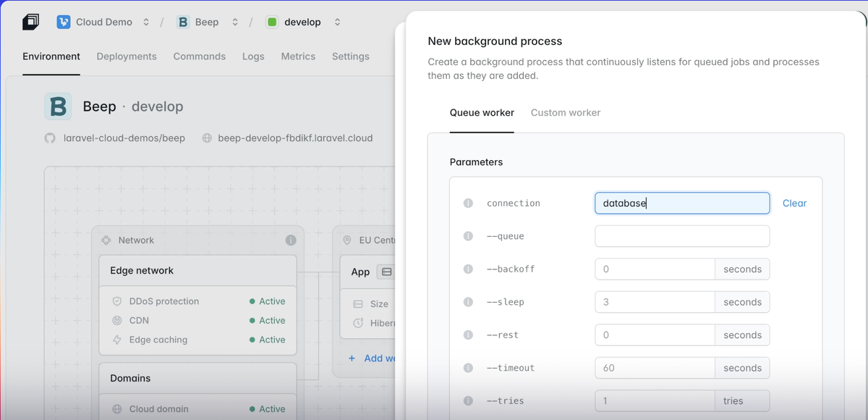
Task: Click the Laravel Cloud logo icon
Action: 30,22
